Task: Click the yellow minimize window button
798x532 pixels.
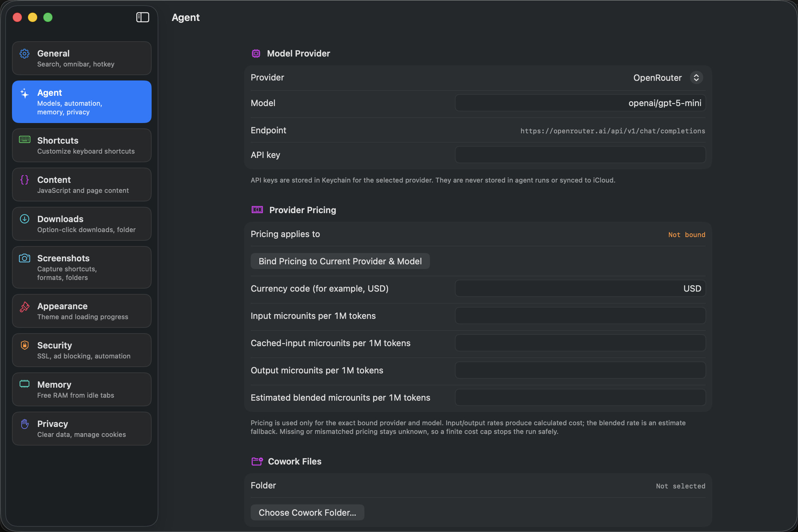Action: tap(33, 17)
